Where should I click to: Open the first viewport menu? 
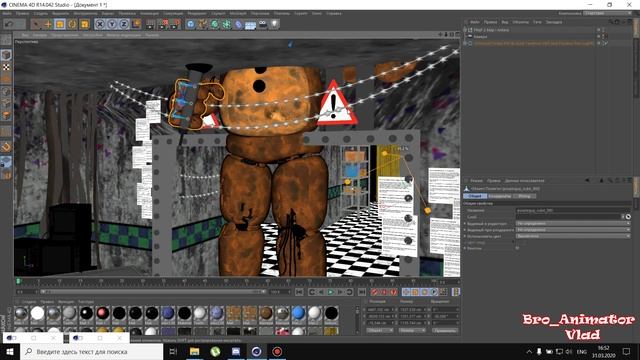[x=25, y=35]
